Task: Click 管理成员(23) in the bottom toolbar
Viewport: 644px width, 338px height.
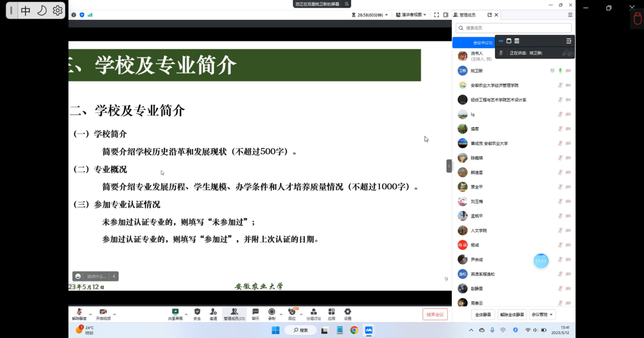Action: tap(234, 314)
